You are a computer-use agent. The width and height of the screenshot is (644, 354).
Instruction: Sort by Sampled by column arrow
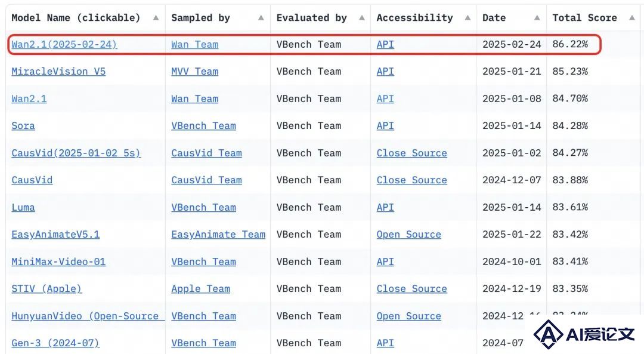pyautogui.click(x=261, y=18)
